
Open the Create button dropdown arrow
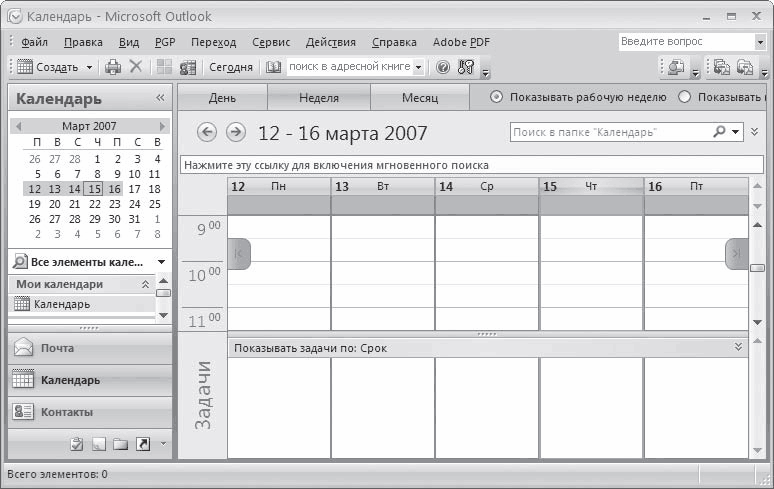[x=89, y=67]
